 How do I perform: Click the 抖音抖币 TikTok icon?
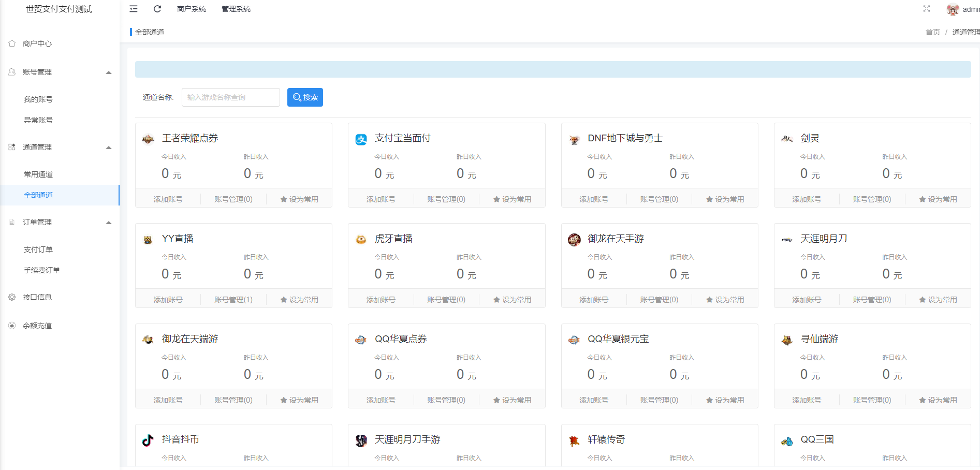coord(147,440)
